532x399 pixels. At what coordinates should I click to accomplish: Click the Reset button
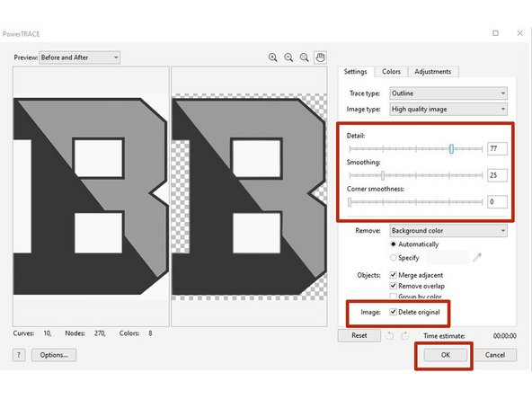(x=359, y=335)
